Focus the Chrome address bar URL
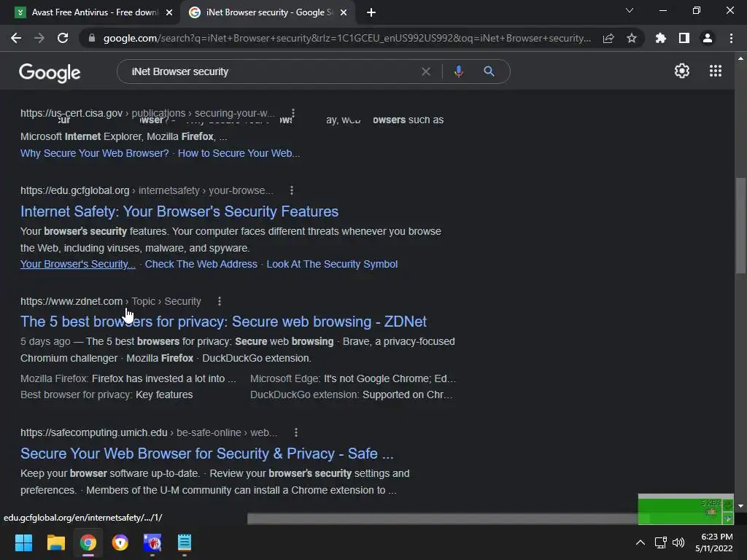This screenshot has width=747, height=560. [x=347, y=38]
